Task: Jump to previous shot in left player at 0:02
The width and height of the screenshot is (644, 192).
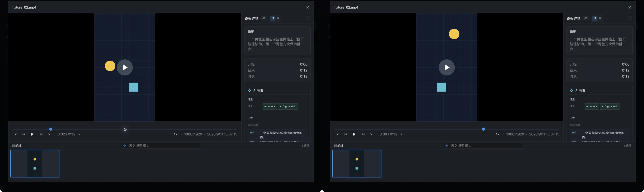Action: 24,134
